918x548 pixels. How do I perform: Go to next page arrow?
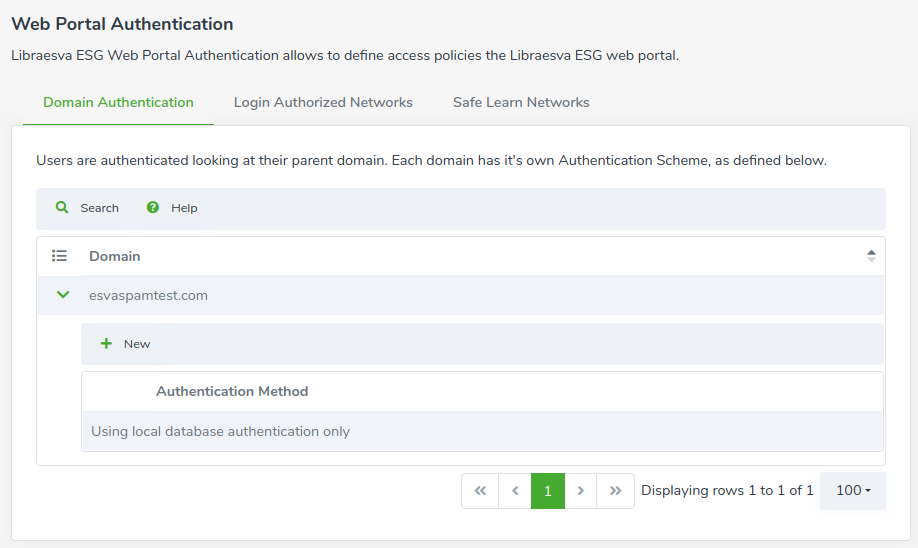[581, 491]
